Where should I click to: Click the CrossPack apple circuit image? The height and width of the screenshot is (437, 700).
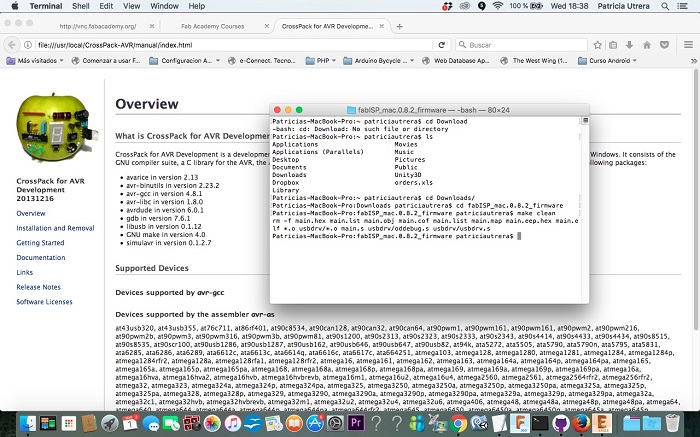pyautogui.click(x=57, y=129)
